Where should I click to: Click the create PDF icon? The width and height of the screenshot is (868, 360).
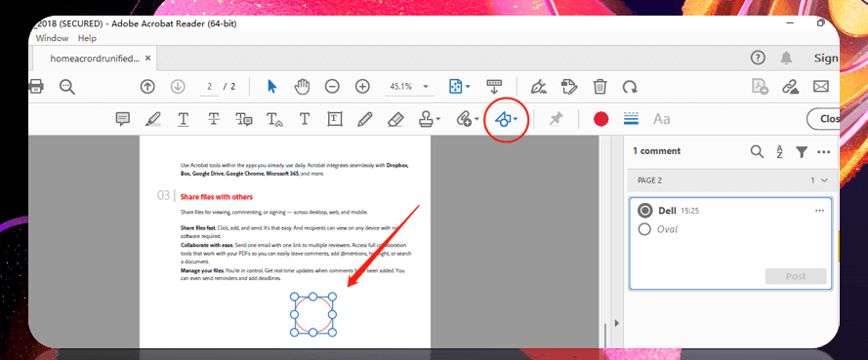tap(760, 87)
